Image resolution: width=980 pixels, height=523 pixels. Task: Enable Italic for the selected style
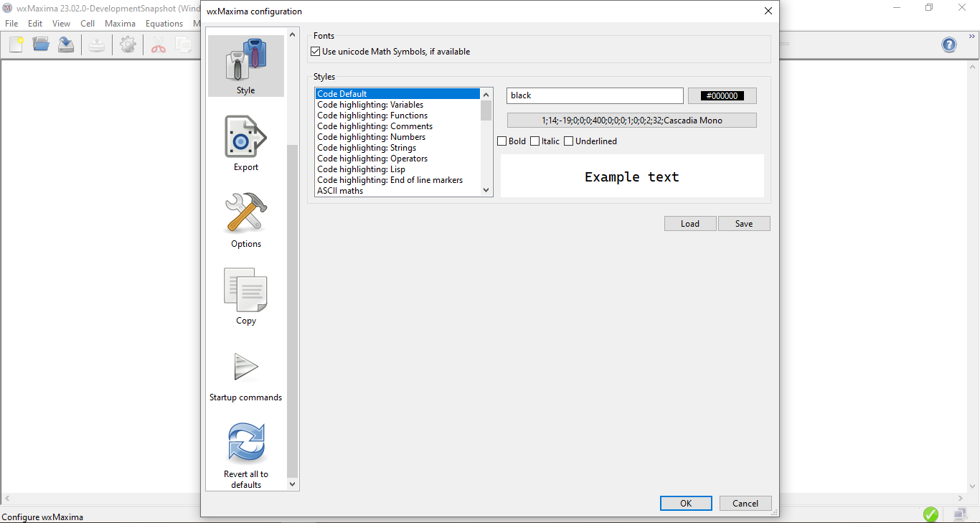534,141
